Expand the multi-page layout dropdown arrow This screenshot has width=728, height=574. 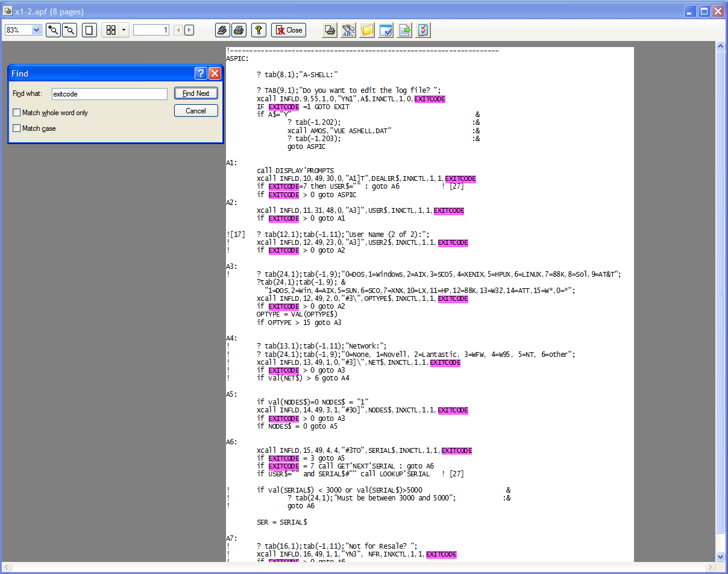pyautogui.click(x=124, y=30)
